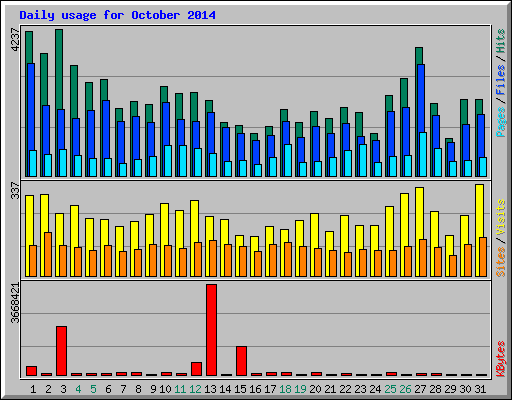This screenshot has height=400, width=512.
Task: Click day 6 on the x-axis
Action: [x=108, y=389]
